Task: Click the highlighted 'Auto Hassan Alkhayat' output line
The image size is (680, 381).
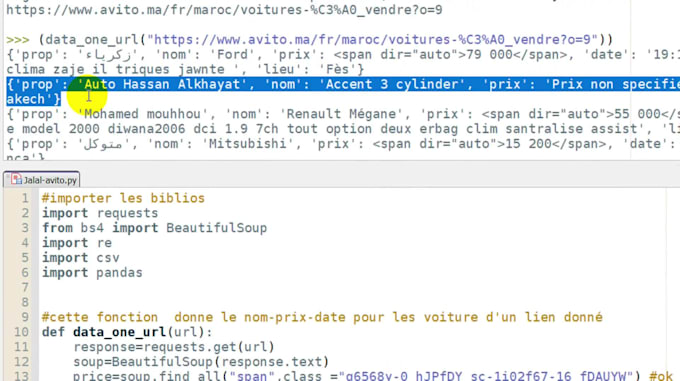Action: click(x=343, y=84)
